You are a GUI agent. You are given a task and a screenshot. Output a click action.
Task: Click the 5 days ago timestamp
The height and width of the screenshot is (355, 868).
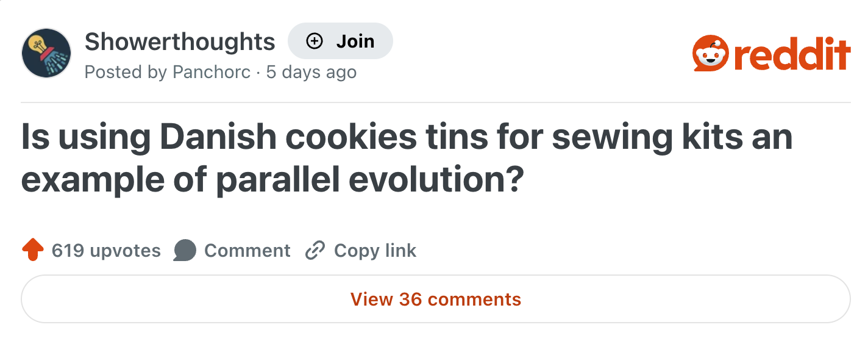click(x=311, y=72)
